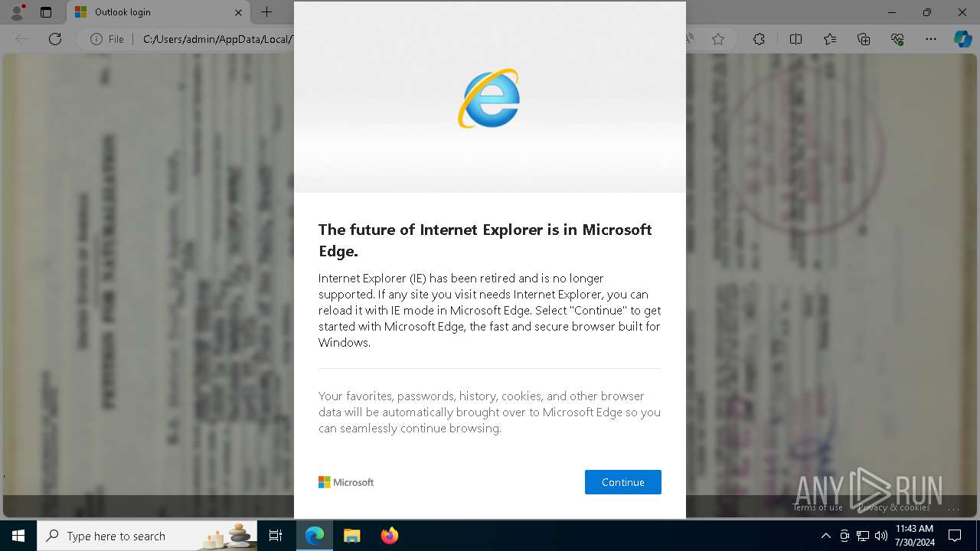Screen dimensions: 980x551
Task: Refresh the page
Action: (x=55, y=39)
